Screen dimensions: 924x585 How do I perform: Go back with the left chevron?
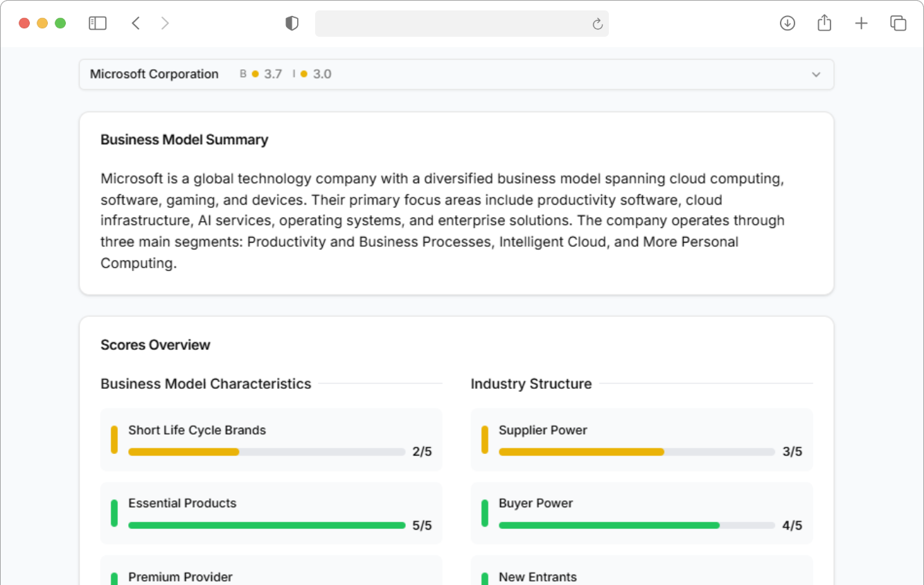(136, 24)
